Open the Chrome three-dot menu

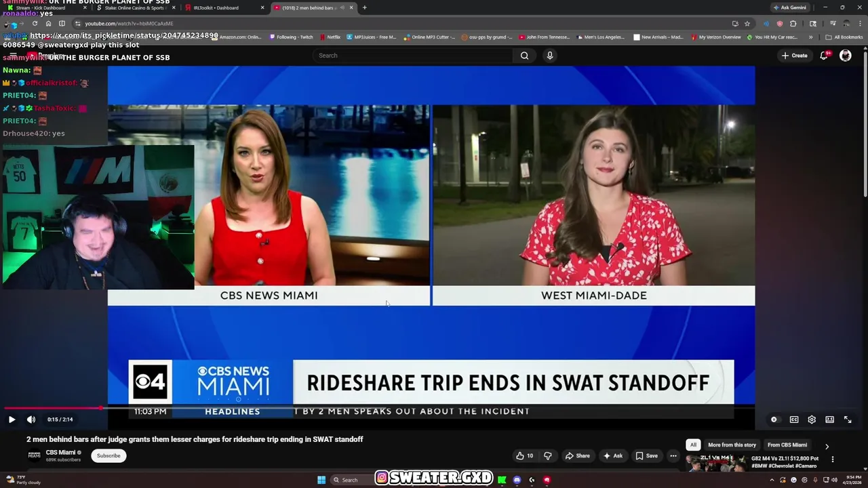859,24
